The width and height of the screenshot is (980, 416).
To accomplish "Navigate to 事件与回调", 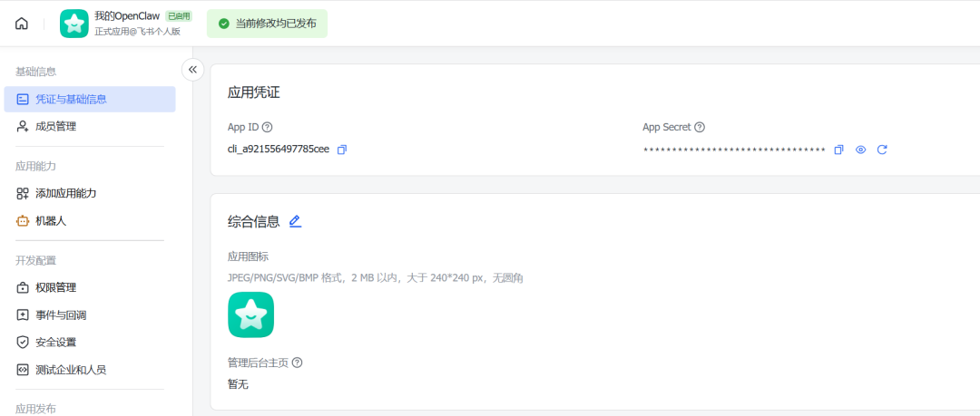I will (x=61, y=314).
